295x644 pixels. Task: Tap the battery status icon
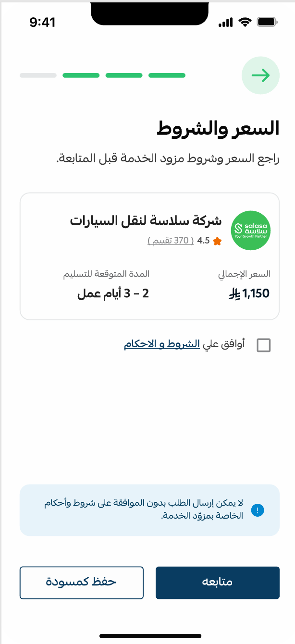coord(267,22)
